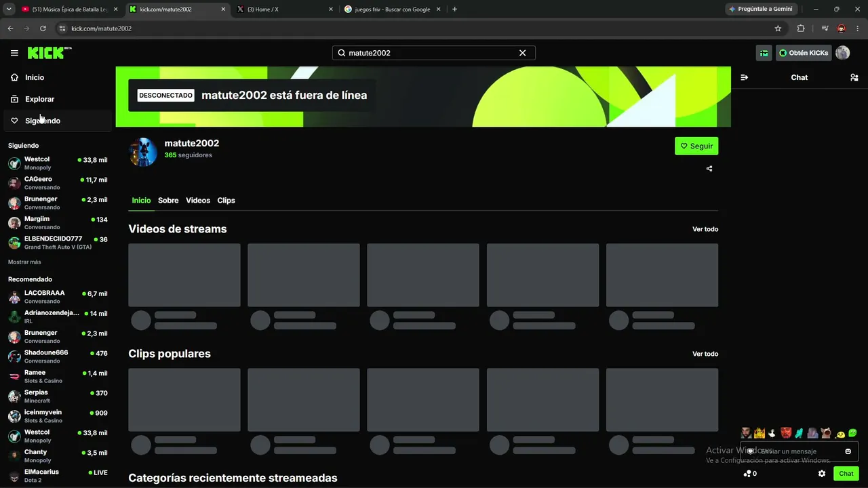
Task: Open iceinmyvein recommended channel
Action: (x=58, y=416)
